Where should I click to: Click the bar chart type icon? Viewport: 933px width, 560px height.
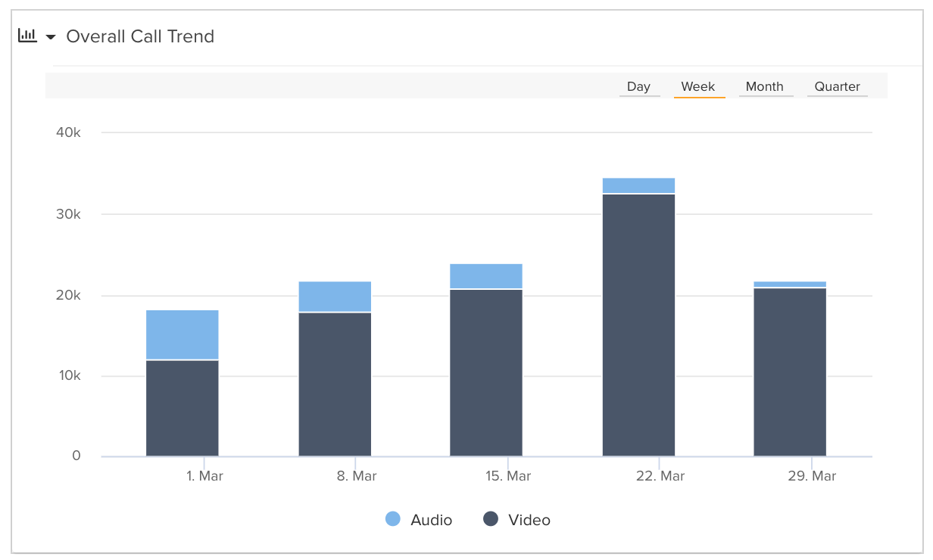tap(27, 36)
